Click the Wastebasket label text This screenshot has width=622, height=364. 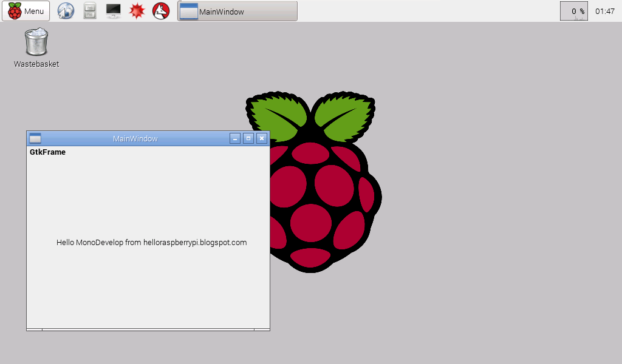click(x=35, y=64)
